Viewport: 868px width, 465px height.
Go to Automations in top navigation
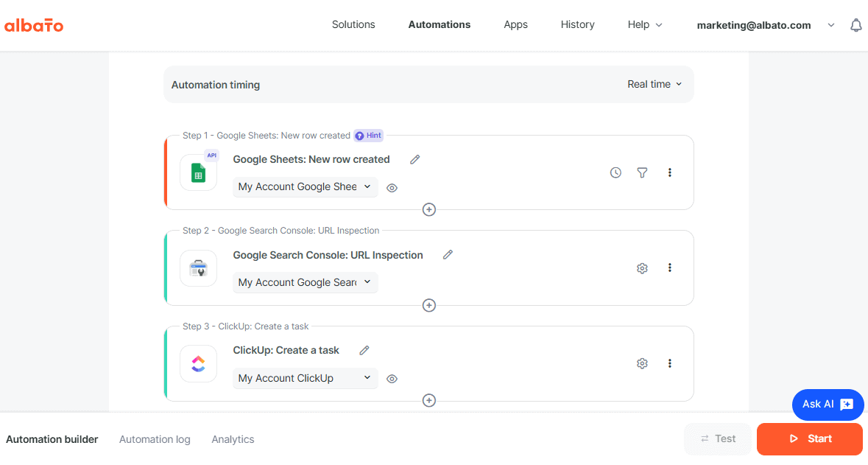point(439,25)
